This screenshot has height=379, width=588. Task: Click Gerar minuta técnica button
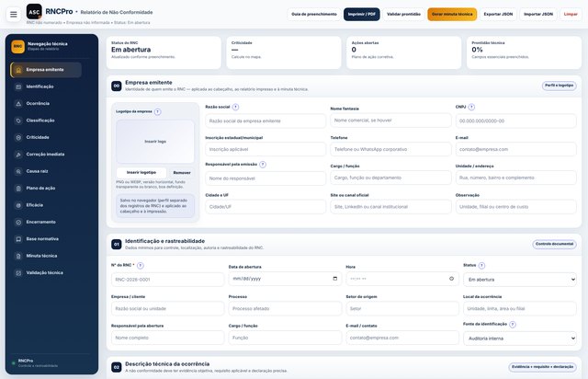tap(452, 15)
